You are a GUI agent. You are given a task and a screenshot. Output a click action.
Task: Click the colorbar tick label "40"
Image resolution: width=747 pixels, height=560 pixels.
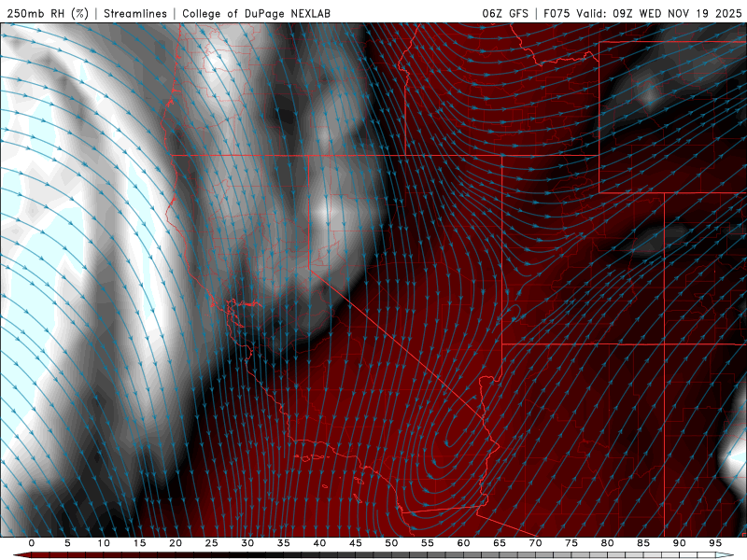319,543
